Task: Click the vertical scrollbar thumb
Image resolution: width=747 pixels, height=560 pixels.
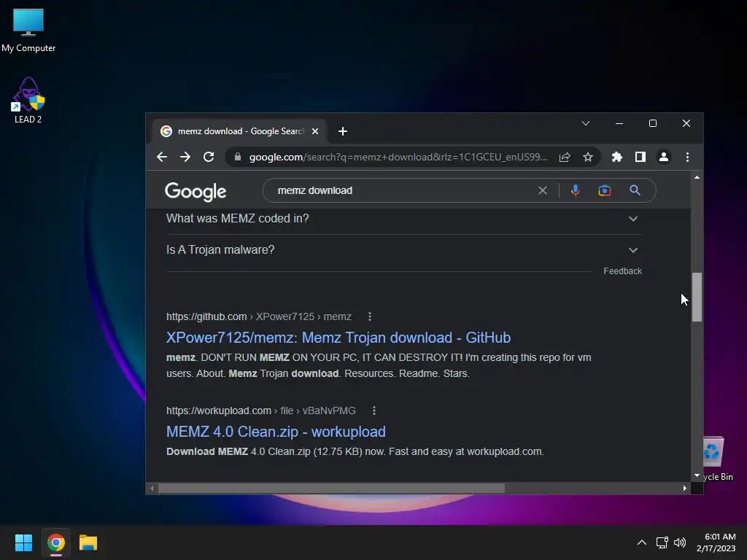Action: tap(697, 297)
